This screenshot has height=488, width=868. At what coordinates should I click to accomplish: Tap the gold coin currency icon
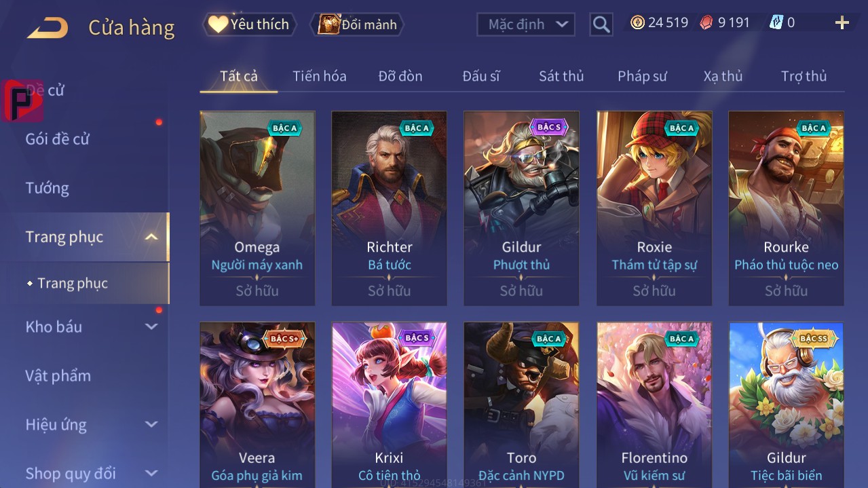637,23
